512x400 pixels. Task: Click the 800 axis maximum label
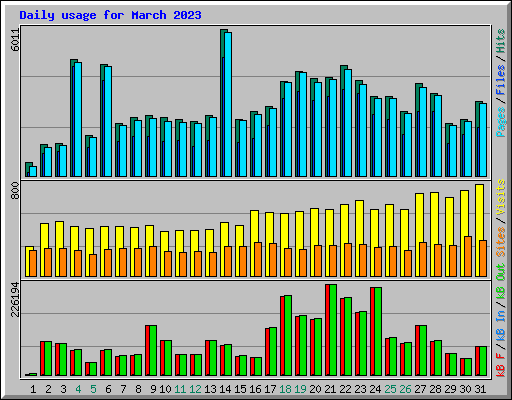coord(15,191)
